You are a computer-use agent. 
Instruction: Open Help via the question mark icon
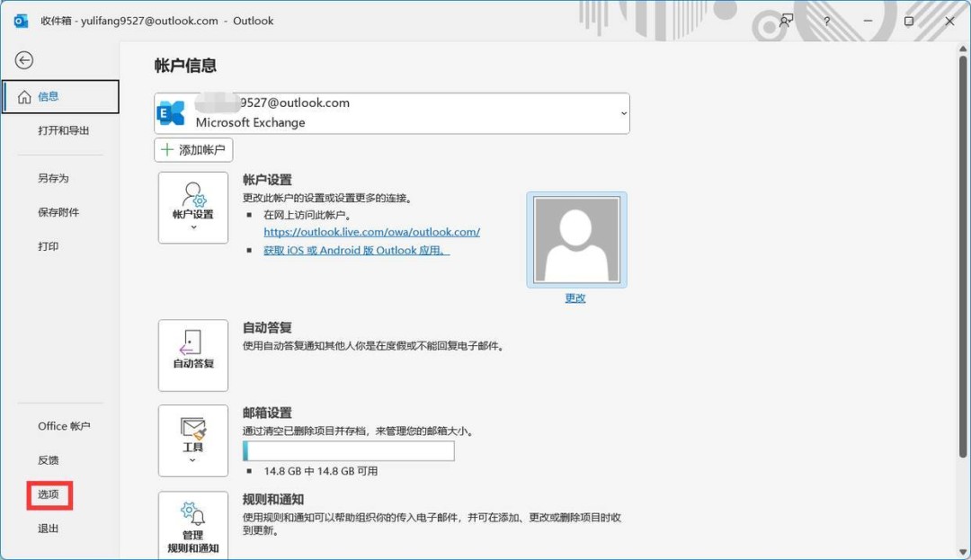coord(826,21)
